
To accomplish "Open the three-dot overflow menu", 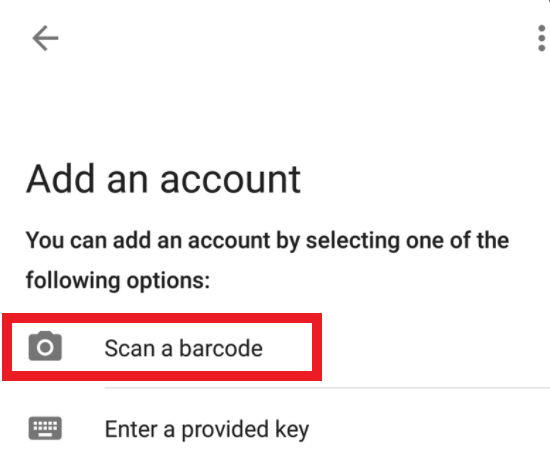I will pos(541,38).
